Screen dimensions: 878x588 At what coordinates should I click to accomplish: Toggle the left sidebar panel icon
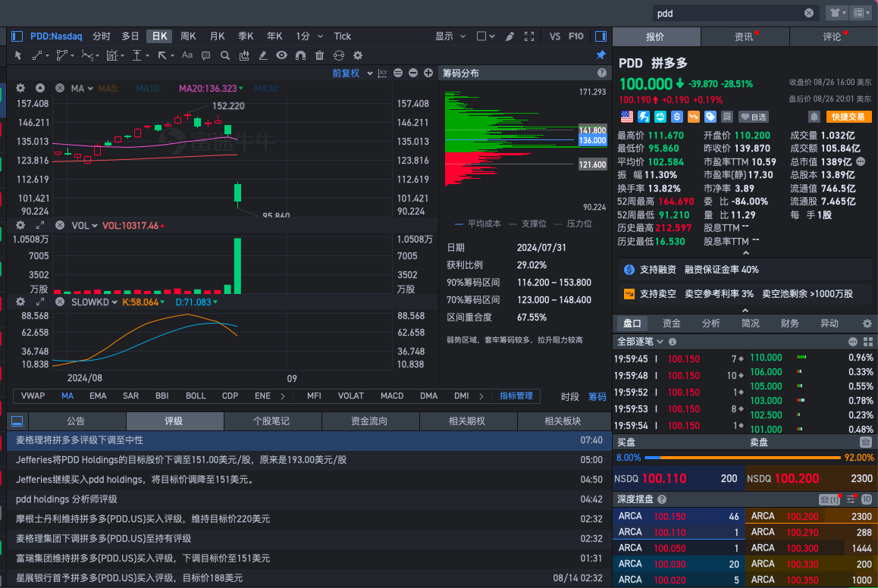click(x=17, y=36)
